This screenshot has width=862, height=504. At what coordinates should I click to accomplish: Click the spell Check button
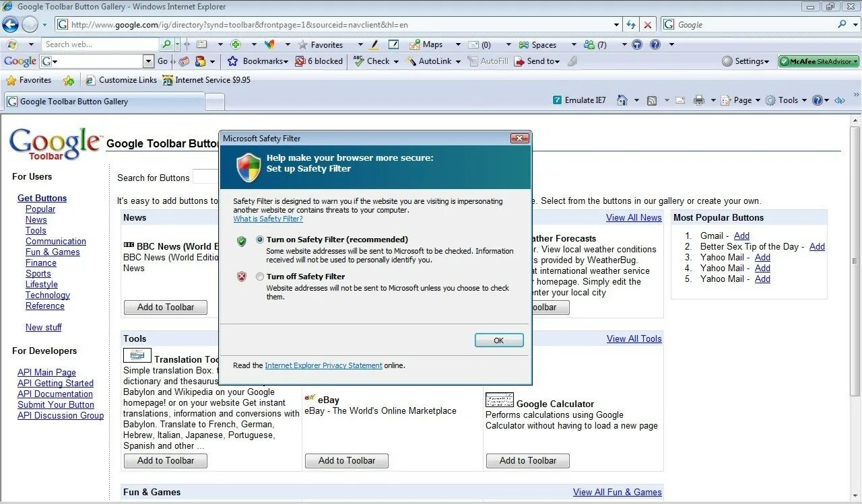[371, 61]
